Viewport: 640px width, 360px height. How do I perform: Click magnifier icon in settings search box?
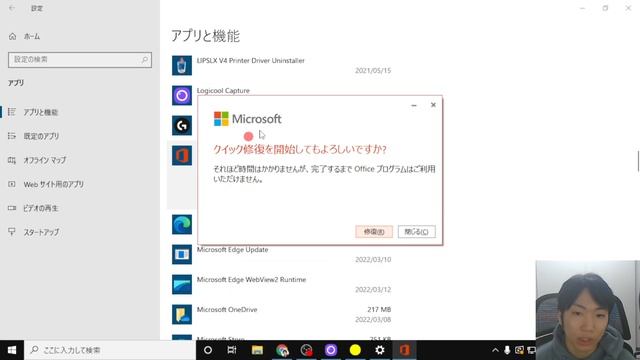pos(144,60)
